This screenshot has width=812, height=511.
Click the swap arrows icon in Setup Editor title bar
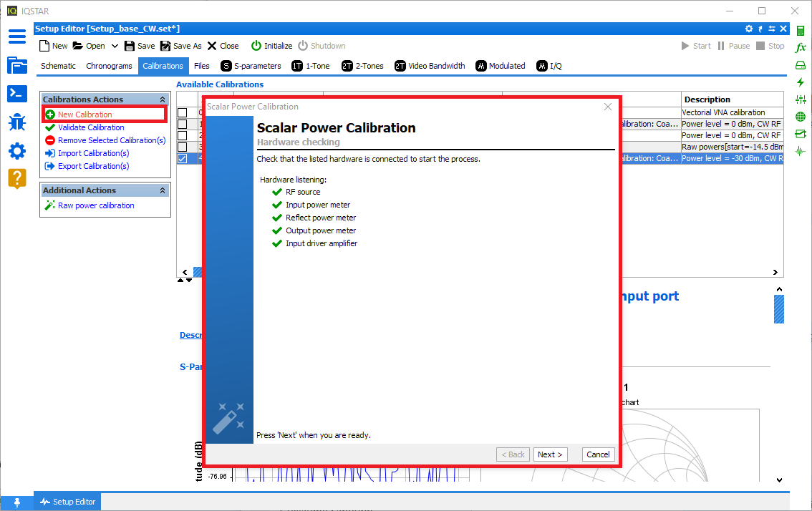(772, 29)
